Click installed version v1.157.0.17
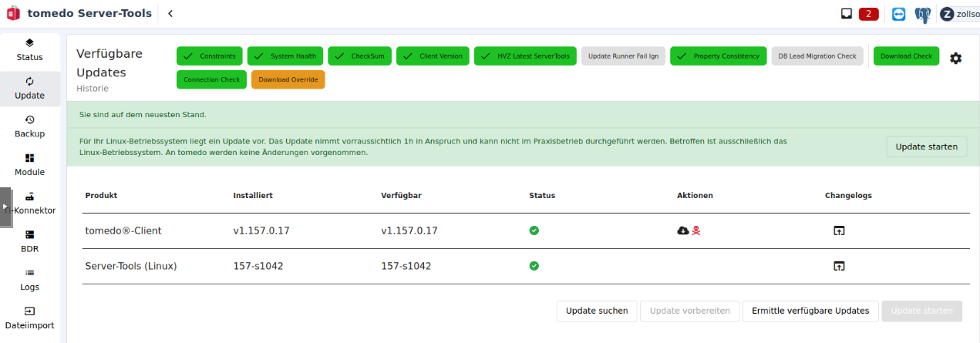This screenshot has width=980, height=343. click(261, 230)
